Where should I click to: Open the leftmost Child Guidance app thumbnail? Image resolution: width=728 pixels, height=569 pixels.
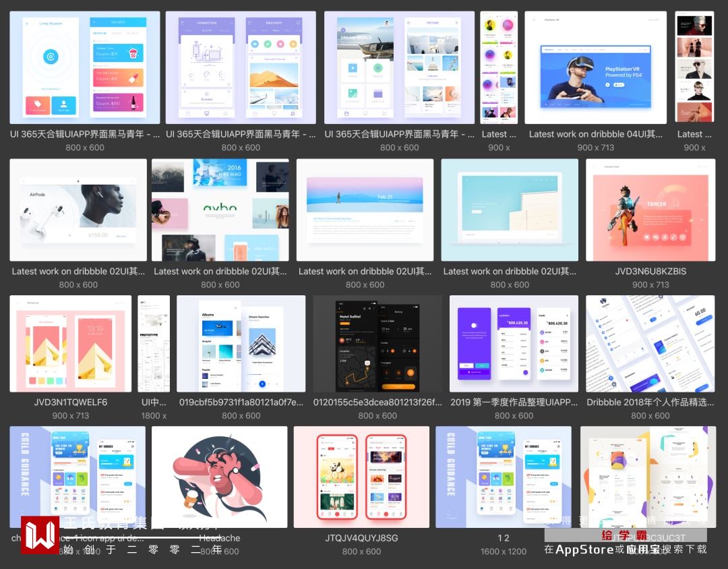click(x=78, y=477)
